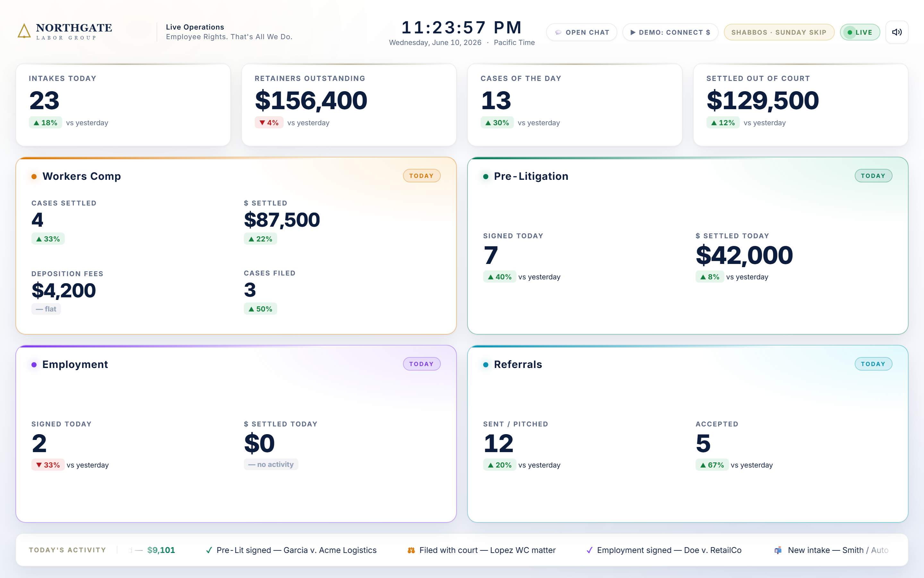Click the Employment card title

[75, 365]
